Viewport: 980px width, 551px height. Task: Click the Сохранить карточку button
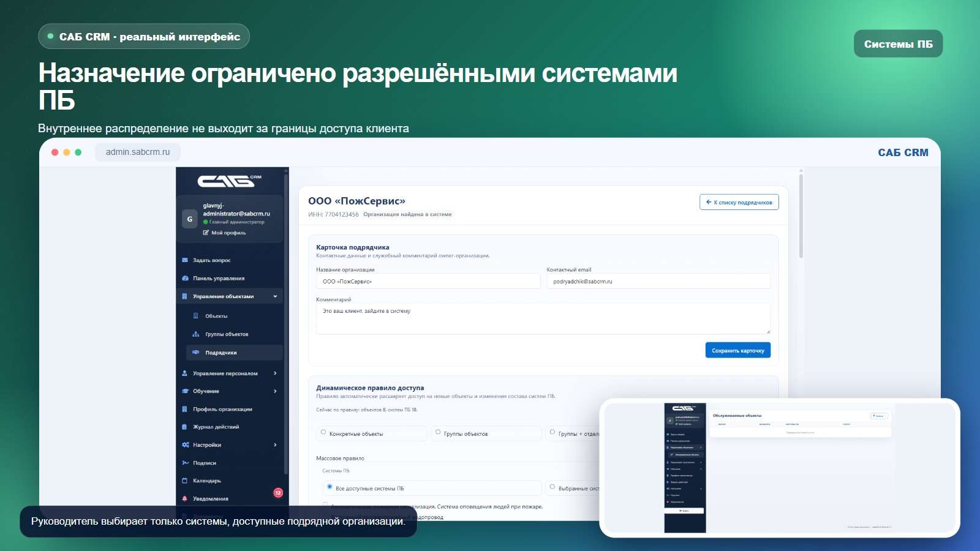[738, 350]
